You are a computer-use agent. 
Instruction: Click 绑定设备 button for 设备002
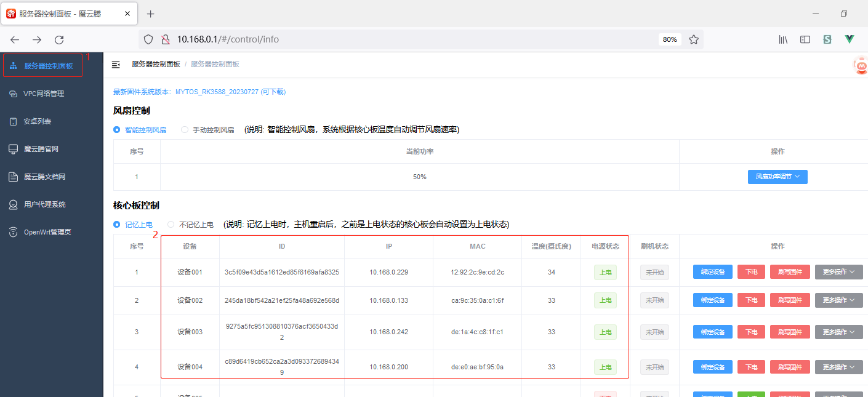tap(712, 300)
